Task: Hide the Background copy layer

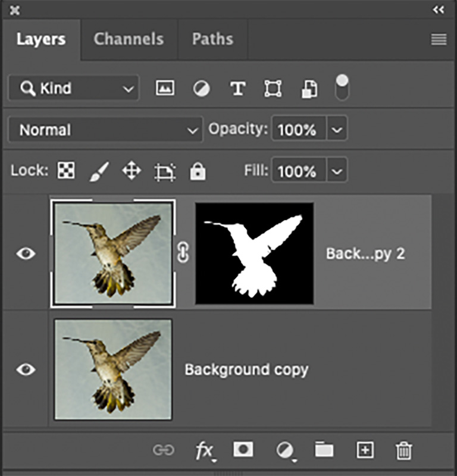Action: [x=25, y=369]
